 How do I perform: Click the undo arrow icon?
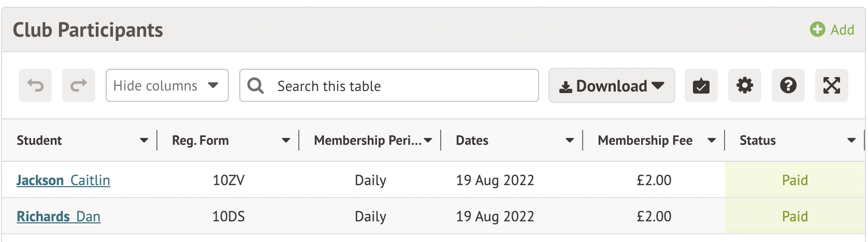coord(35,85)
